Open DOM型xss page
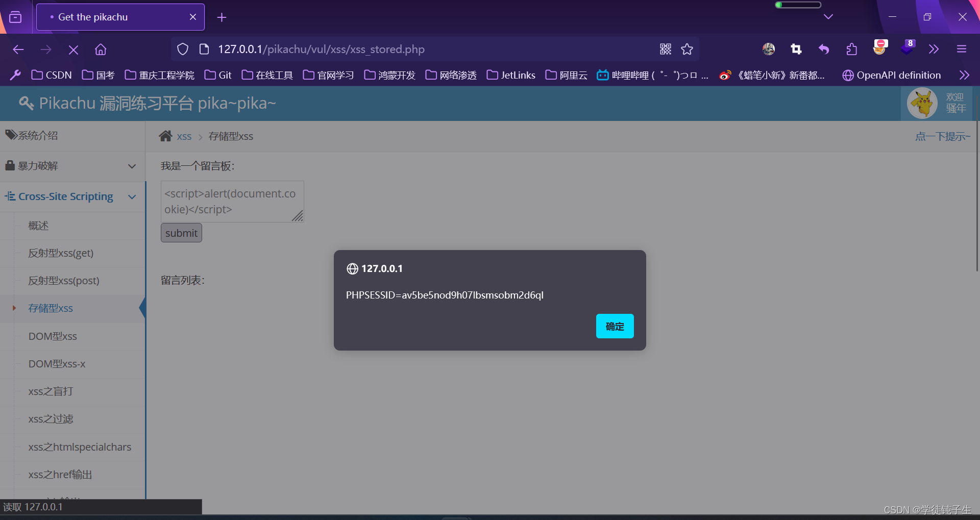 (53, 336)
